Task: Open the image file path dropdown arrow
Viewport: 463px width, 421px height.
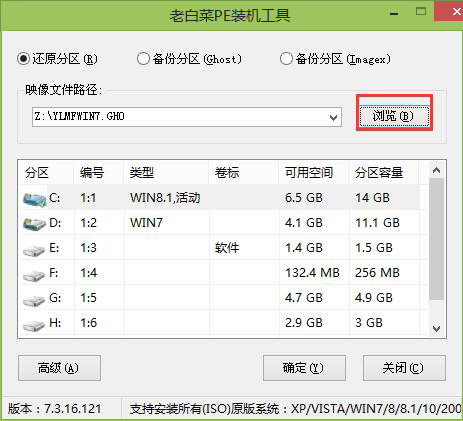Action: tap(333, 117)
